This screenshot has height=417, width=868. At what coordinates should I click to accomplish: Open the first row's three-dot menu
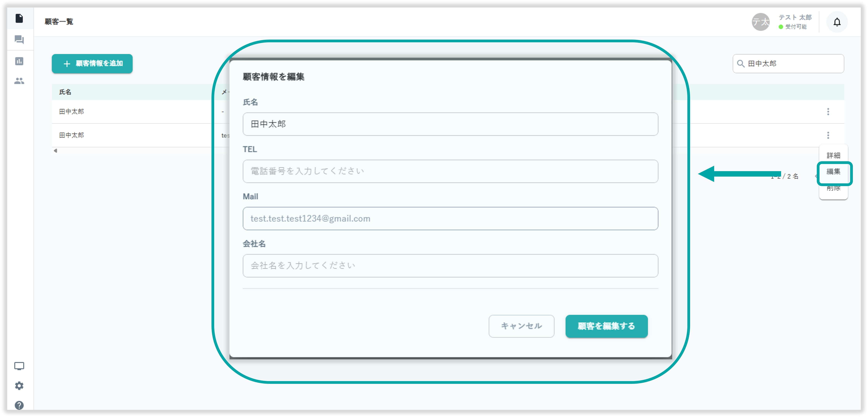click(828, 112)
